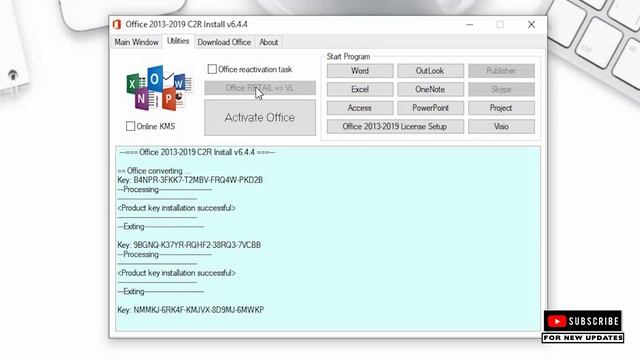Start OneNote from Start Program

pos(430,89)
